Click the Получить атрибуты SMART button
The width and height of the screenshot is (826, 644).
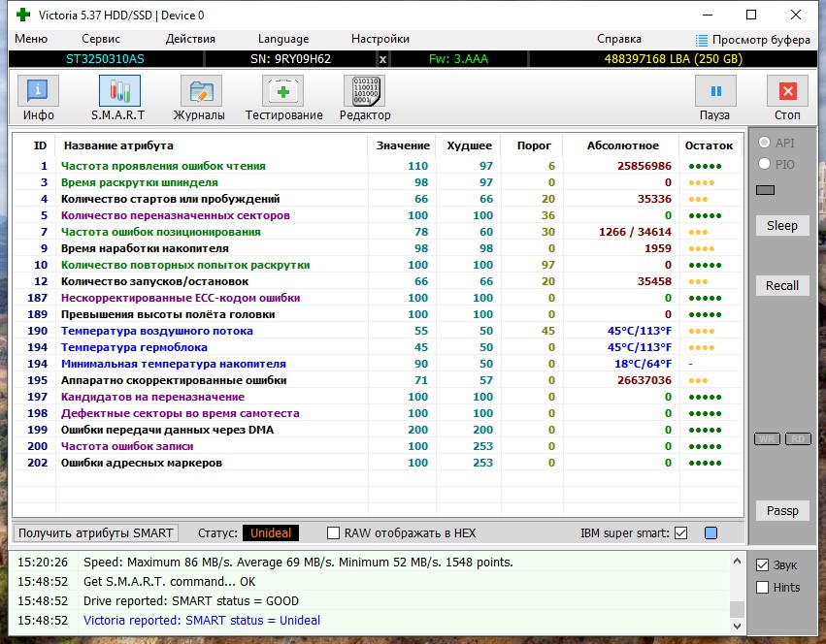[95, 532]
